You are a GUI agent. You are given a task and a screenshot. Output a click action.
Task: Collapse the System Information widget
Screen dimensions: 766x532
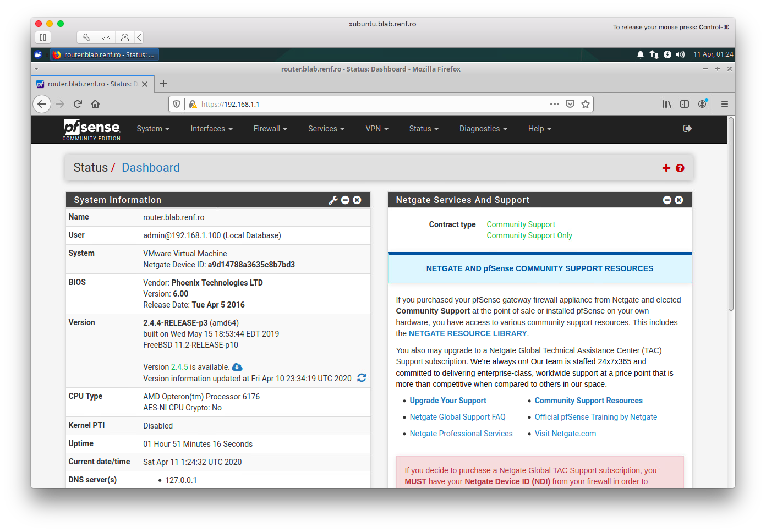(346, 200)
